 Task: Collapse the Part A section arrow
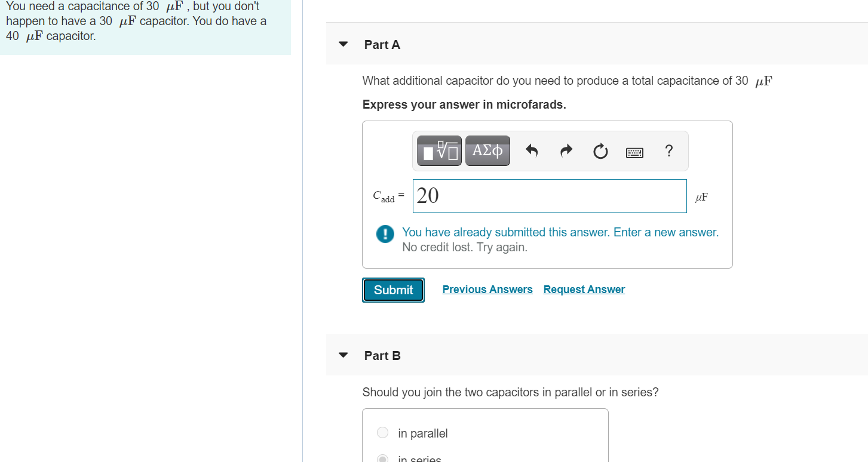pyautogui.click(x=343, y=44)
